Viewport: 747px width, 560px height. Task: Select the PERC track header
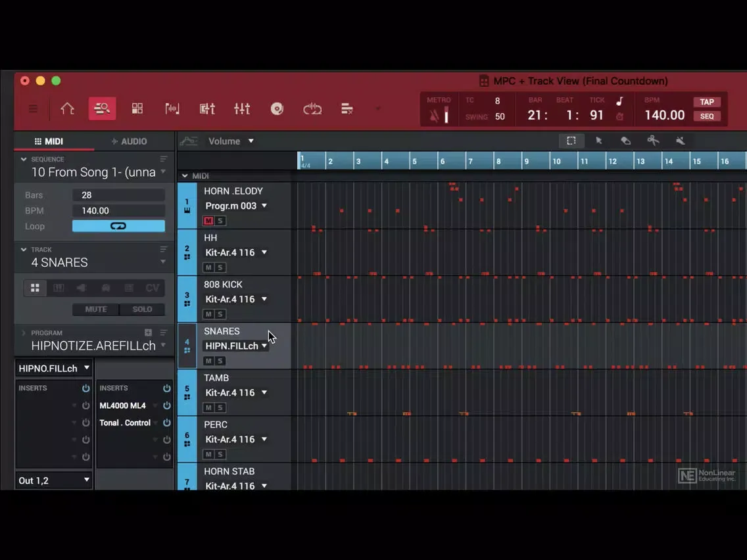coord(234,439)
